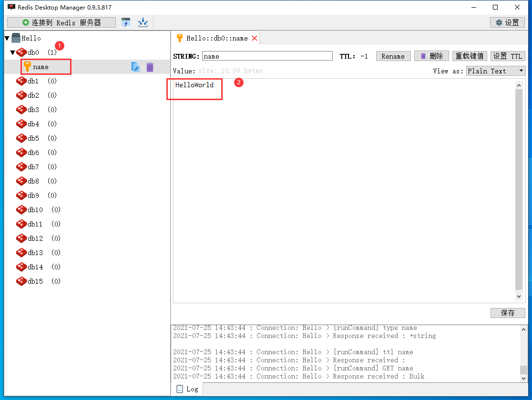Click the log line 'Response received : +string'
Screen dimensions: 532x400
point(384,336)
